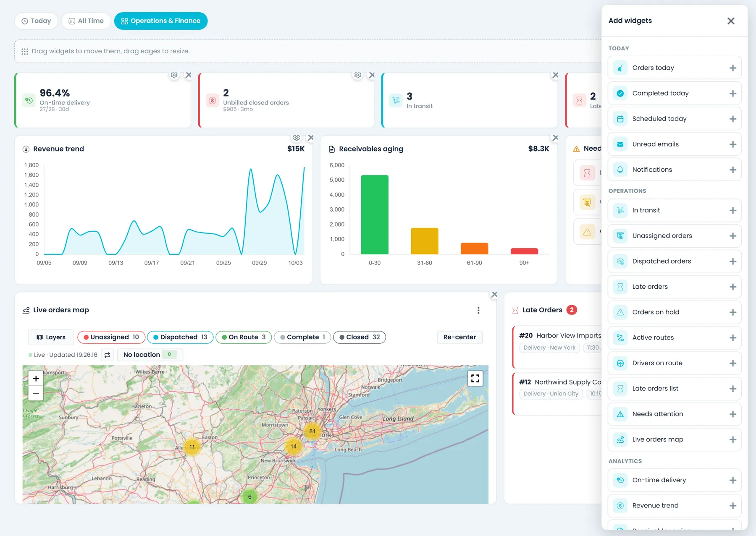
Task: Toggle the On Route status filter
Action: [x=244, y=337]
